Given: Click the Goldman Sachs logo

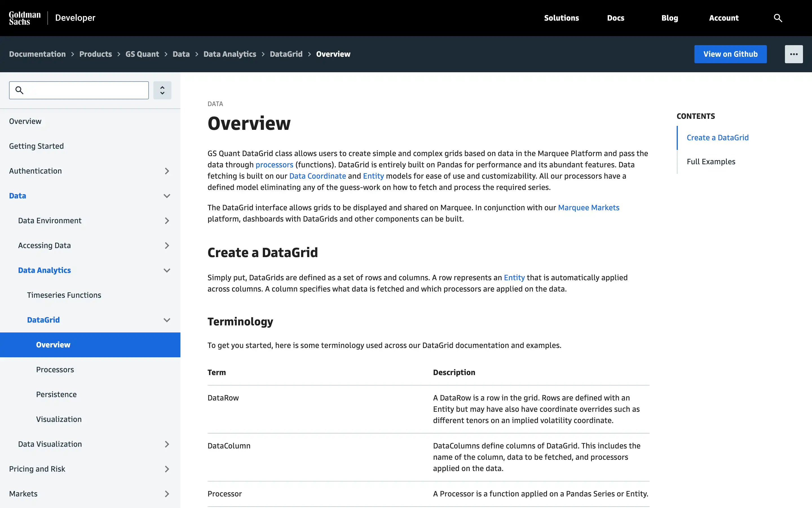Looking at the screenshot, I should 25,18.
